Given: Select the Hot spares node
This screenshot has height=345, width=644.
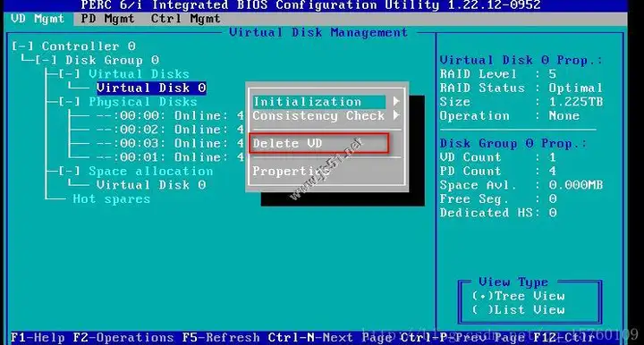Looking at the screenshot, I should 111,199.
